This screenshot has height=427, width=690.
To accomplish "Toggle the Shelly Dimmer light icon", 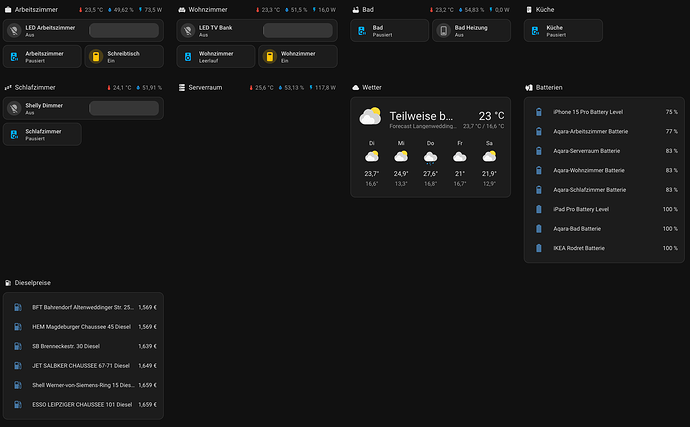I will point(14,108).
